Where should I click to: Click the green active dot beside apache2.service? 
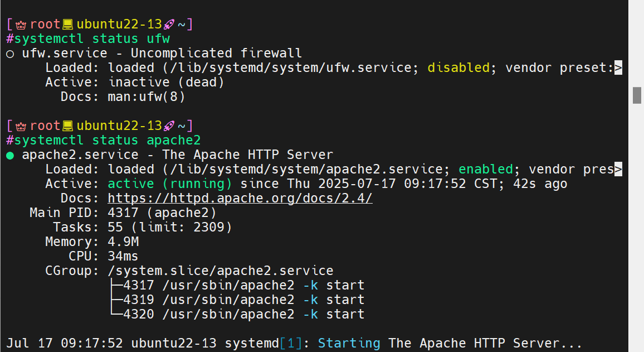click(x=10, y=156)
